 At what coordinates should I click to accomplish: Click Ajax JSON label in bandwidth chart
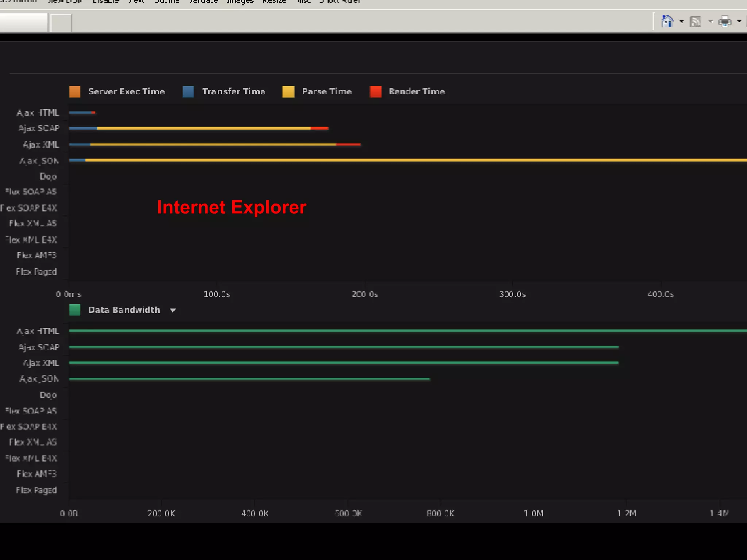(39, 379)
